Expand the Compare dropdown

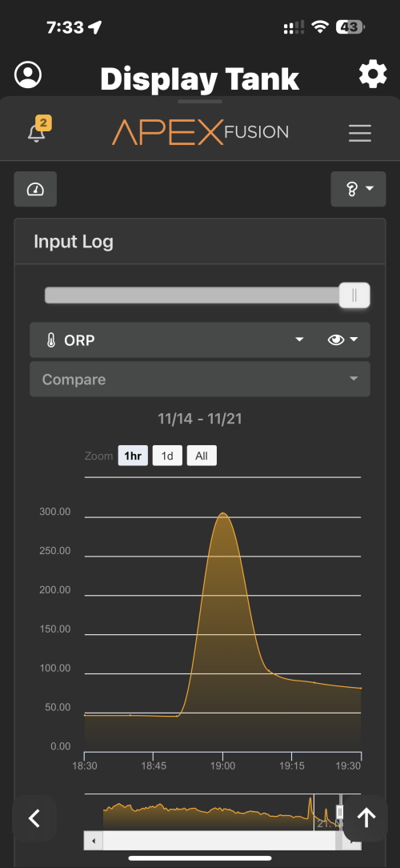coord(200,380)
